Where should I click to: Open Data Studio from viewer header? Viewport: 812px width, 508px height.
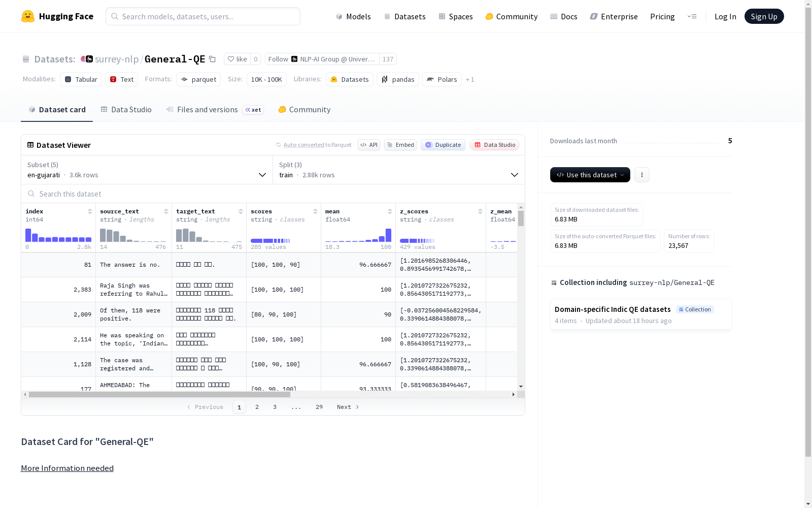[495, 145]
